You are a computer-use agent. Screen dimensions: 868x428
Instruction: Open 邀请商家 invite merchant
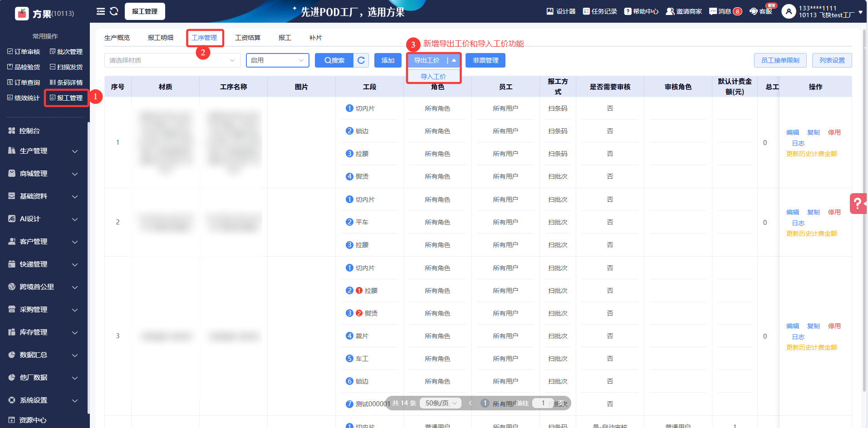[x=684, y=11]
